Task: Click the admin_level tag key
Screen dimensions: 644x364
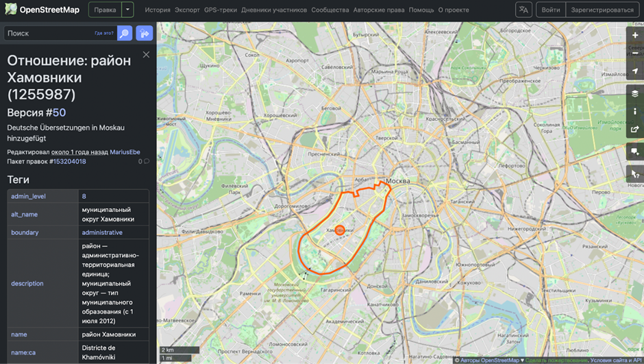Action: 28,196
